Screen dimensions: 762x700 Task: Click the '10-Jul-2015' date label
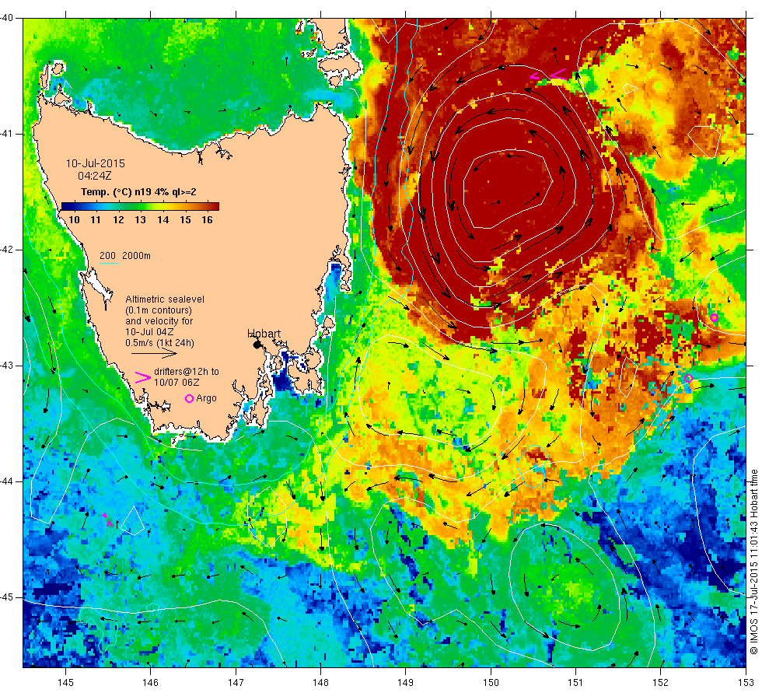pos(95,163)
